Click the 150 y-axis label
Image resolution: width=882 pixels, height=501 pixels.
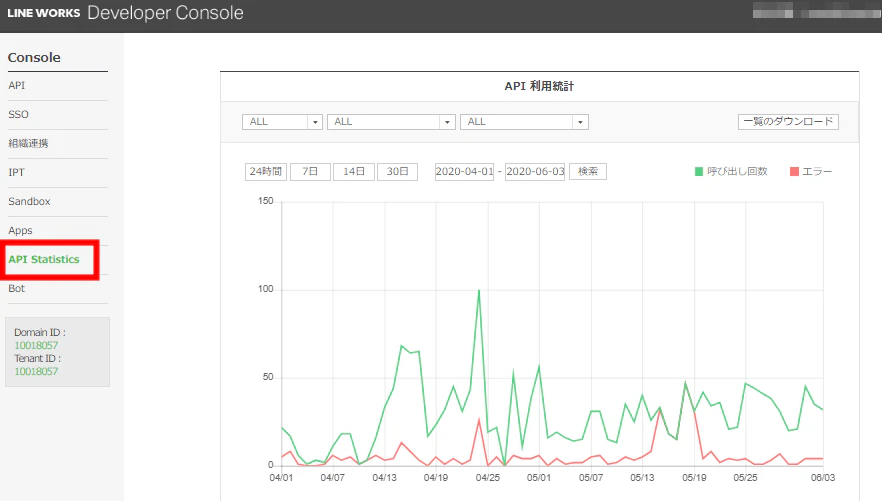click(x=266, y=201)
